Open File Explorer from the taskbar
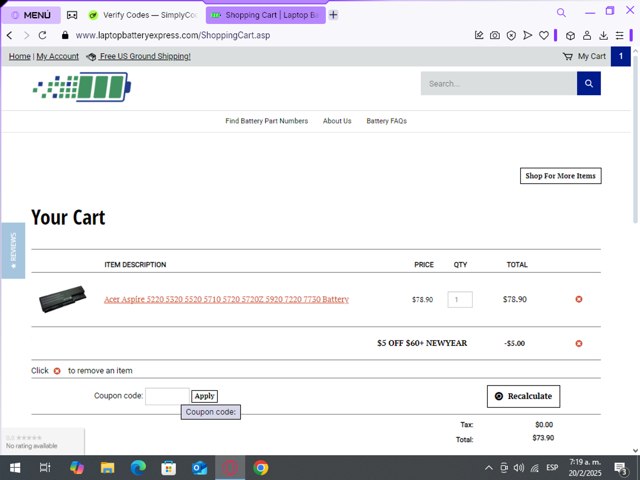 click(x=107, y=468)
